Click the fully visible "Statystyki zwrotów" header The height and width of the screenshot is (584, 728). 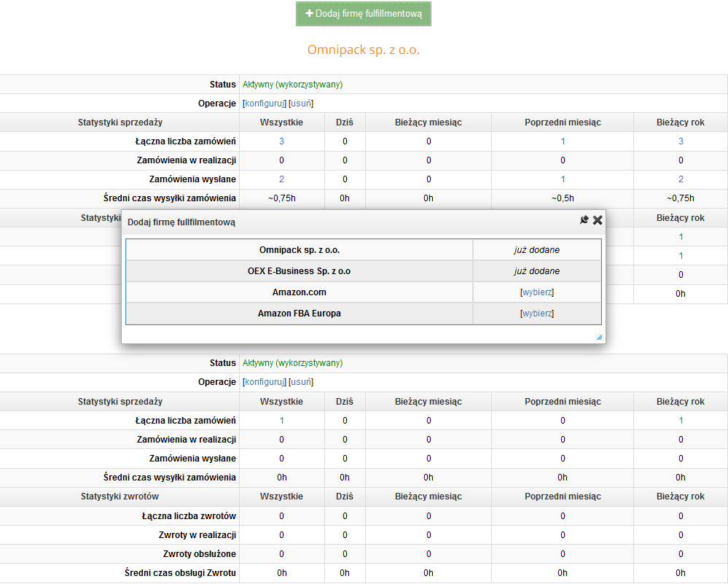[120, 497]
